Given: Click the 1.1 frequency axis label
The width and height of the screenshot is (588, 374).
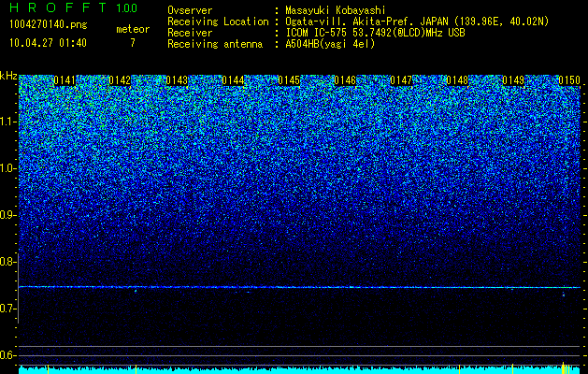Looking at the screenshot, I should pyautogui.click(x=7, y=122).
